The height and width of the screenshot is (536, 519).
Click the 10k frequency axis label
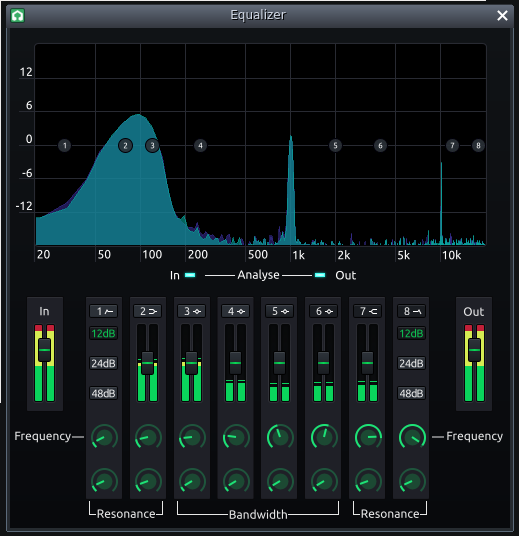451,255
